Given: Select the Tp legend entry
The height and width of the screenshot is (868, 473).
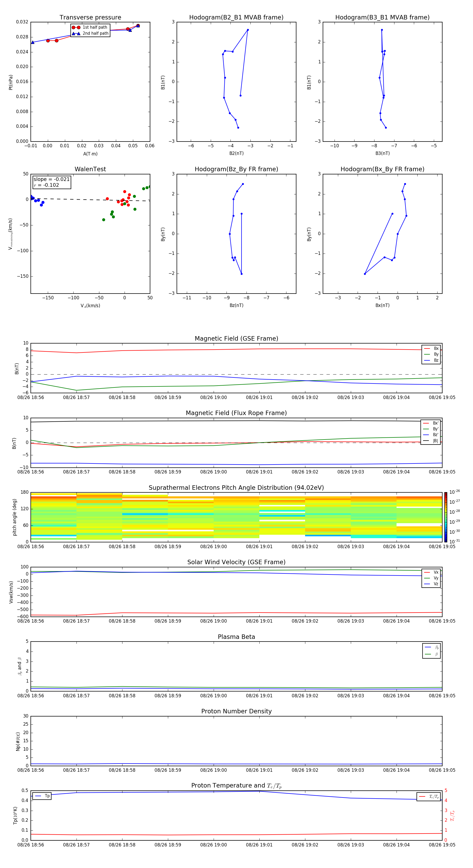Looking at the screenshot, I should coord(42,796).
